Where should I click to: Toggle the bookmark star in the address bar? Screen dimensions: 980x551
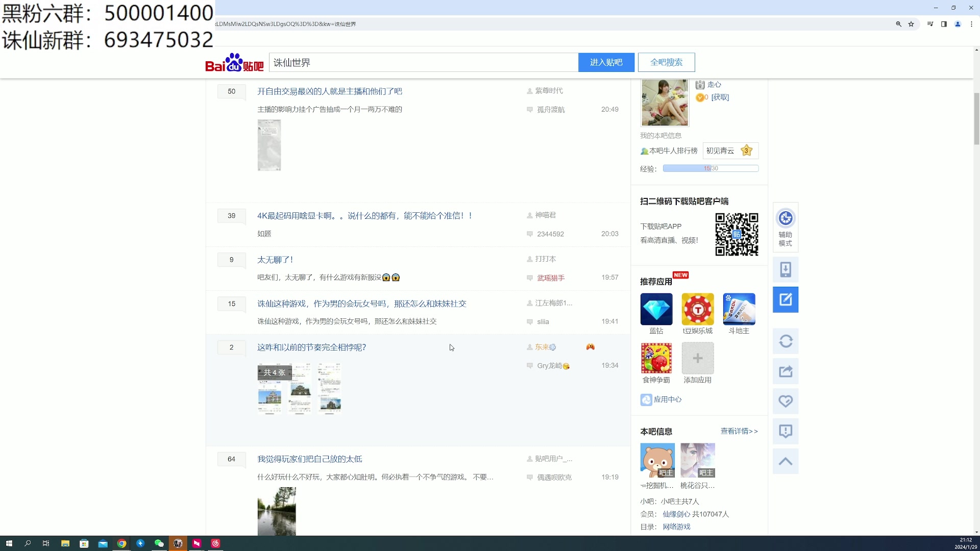click(912, 24)
